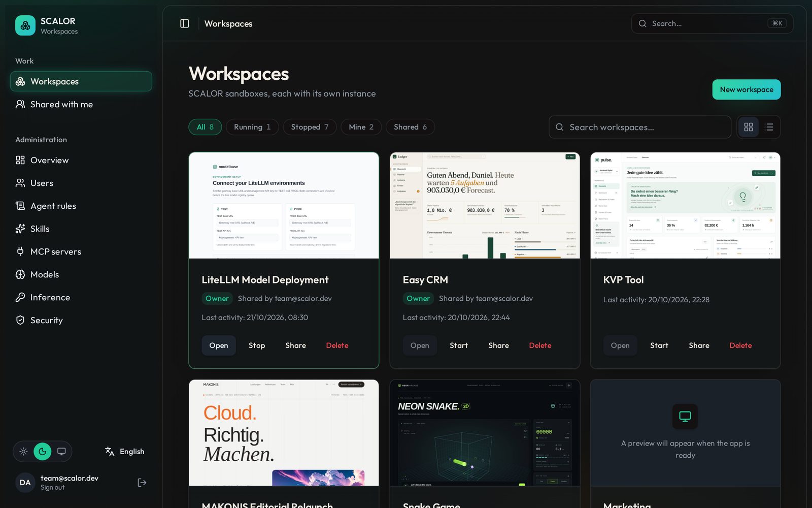
Task: Click the DA user avatar
Action: click(25, 483)
